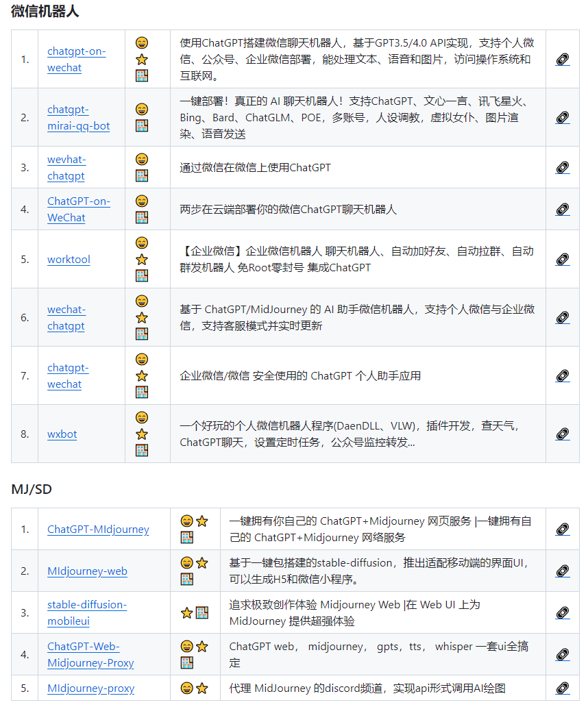The height and width of the screenshot is (709, 588).
Task: Click the description starting with 代理 MidJourney 的discord频道
Action: click(367, 688)
